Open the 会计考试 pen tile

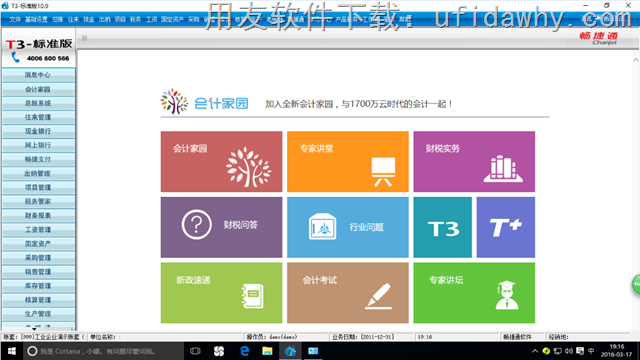pyautogui.click(x=348, y=293)
